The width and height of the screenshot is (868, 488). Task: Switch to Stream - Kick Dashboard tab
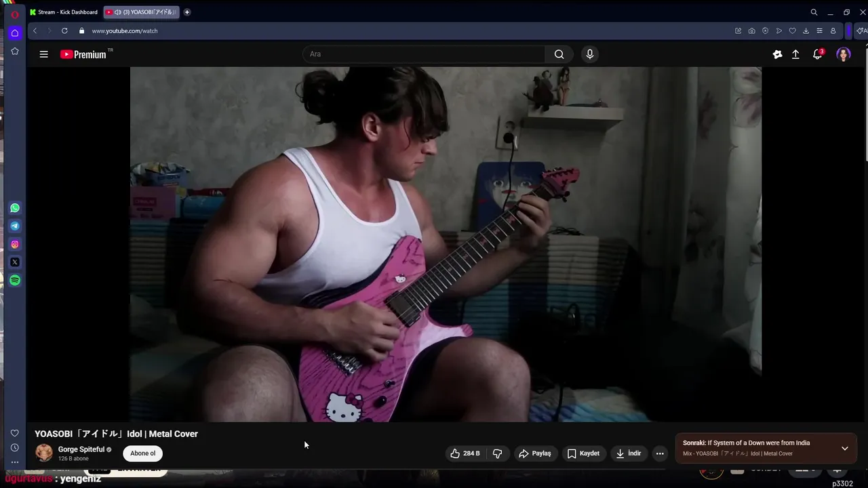pos(65,12)
